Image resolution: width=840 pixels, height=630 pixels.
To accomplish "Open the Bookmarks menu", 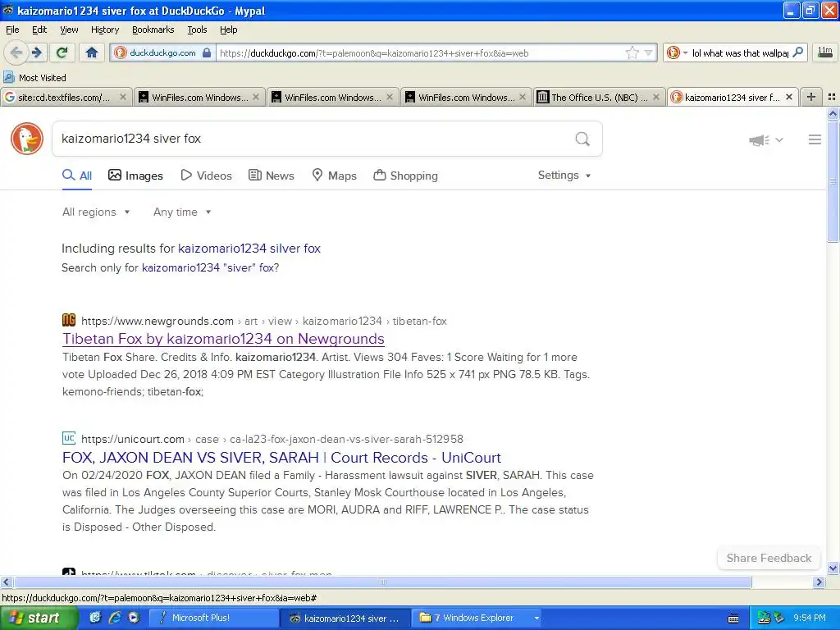I will [x=153, y=30].
